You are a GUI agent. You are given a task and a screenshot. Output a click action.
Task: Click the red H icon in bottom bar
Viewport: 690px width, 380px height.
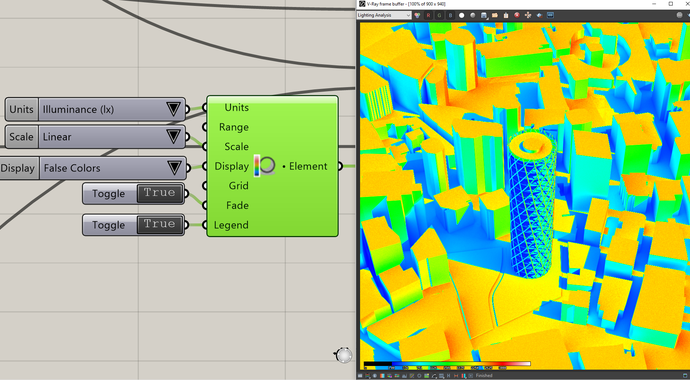pyautogui.click(x=456, y=376)
